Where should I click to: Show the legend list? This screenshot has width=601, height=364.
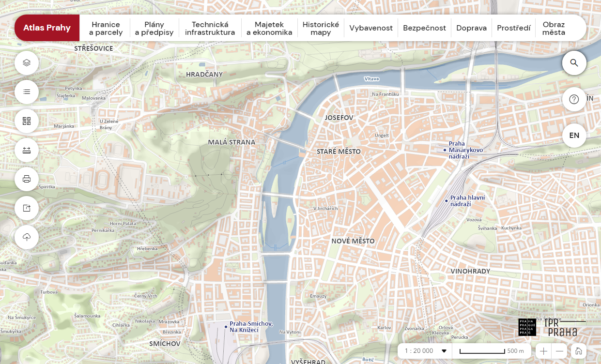tap(27, 91)
